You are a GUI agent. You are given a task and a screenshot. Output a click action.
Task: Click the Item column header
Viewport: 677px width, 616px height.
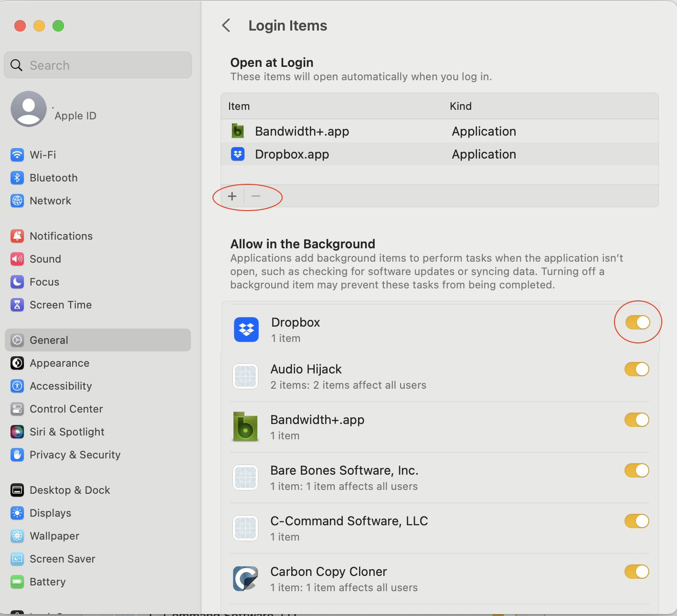coord(239,106)
